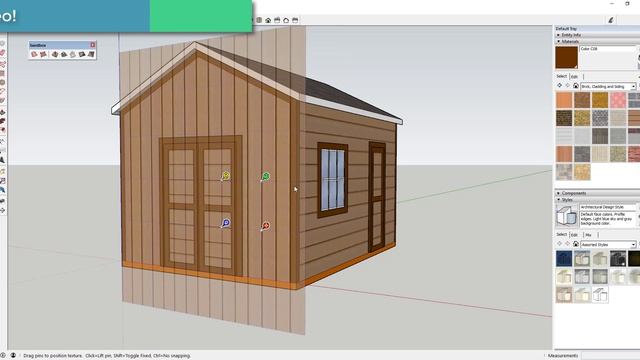
Task: Activate the Add Detail sandbox tool
Action: click(82, 54)
